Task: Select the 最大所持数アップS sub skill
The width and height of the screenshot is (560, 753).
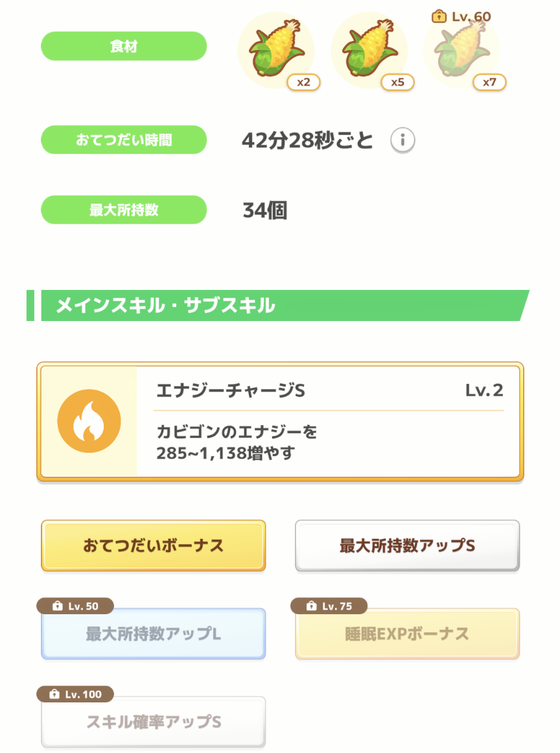Action: coord(408,545)
